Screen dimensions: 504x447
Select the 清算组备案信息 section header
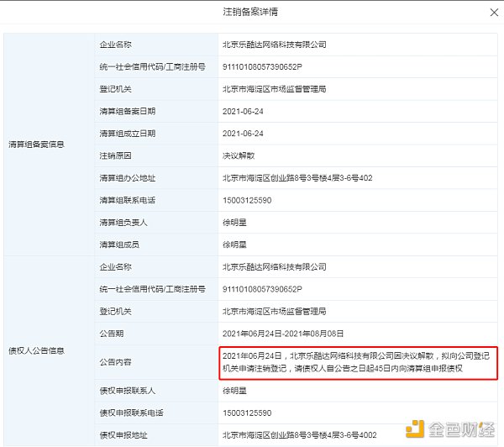point(36,145)
